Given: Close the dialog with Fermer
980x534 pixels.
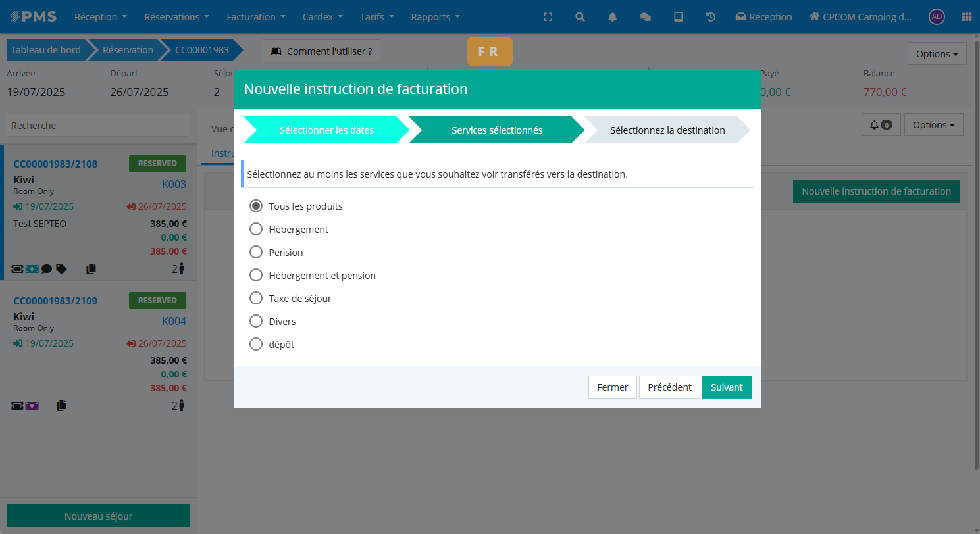Looking at the screenshot, I should pos(612,387).
